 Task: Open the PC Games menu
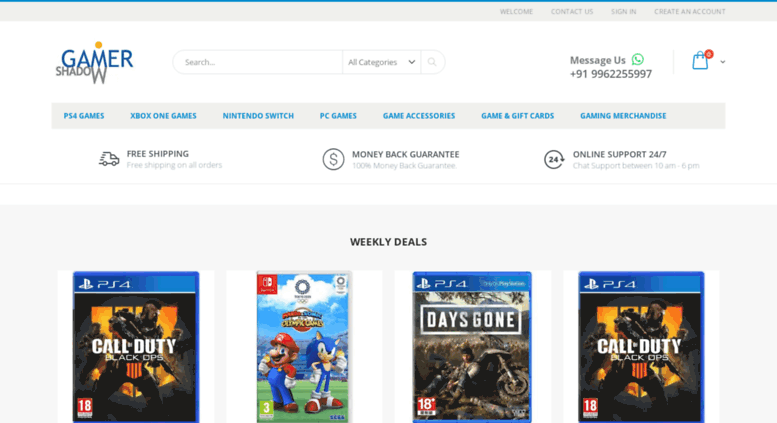click(338, 116)
